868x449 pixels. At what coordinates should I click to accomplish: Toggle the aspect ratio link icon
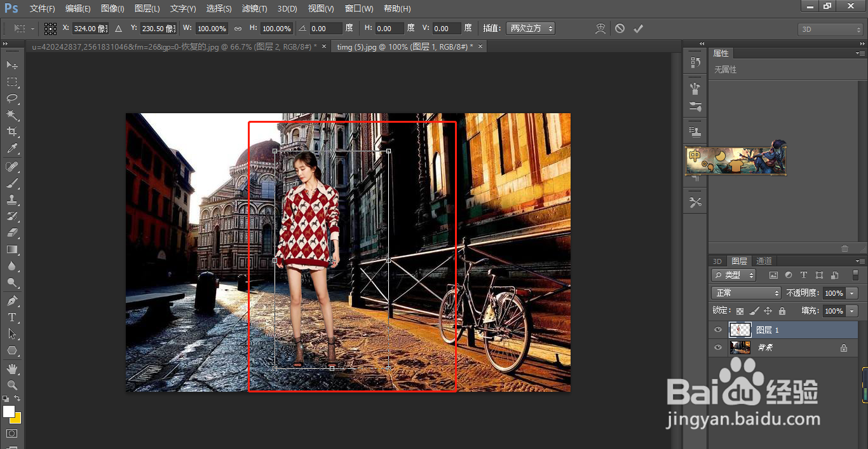[x=238, y=29]
